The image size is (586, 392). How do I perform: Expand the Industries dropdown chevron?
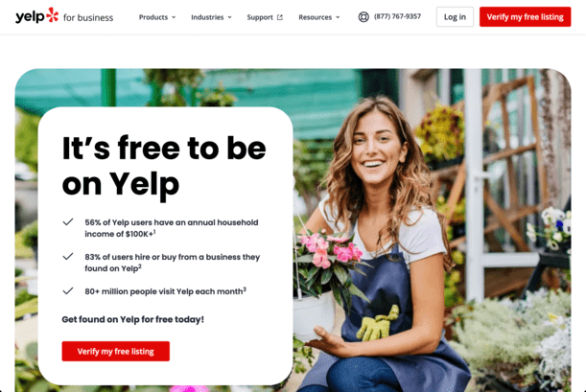pyautogui.click(x=229, y=17)
